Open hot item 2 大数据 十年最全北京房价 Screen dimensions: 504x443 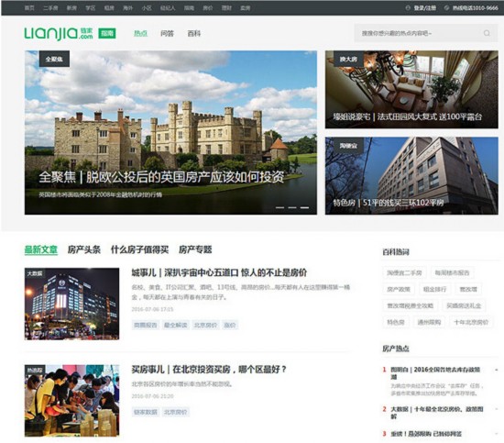pyautogui.click(x=437, y=413)
